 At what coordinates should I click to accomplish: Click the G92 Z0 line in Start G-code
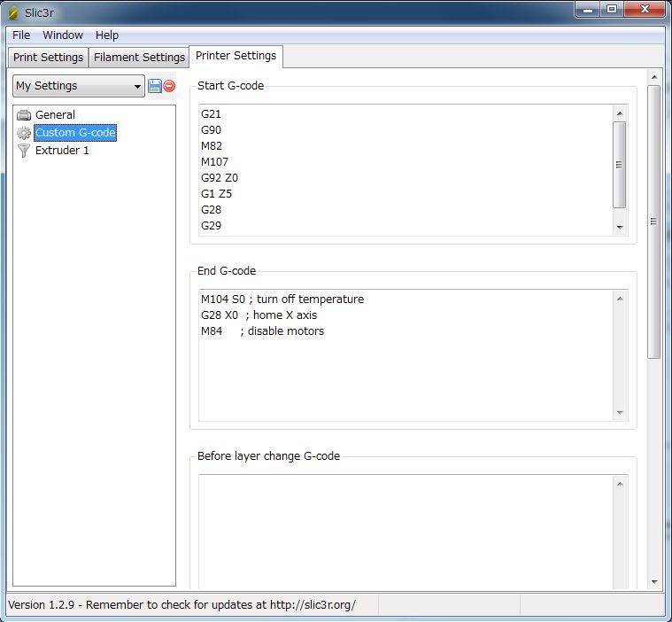(220, 177)
